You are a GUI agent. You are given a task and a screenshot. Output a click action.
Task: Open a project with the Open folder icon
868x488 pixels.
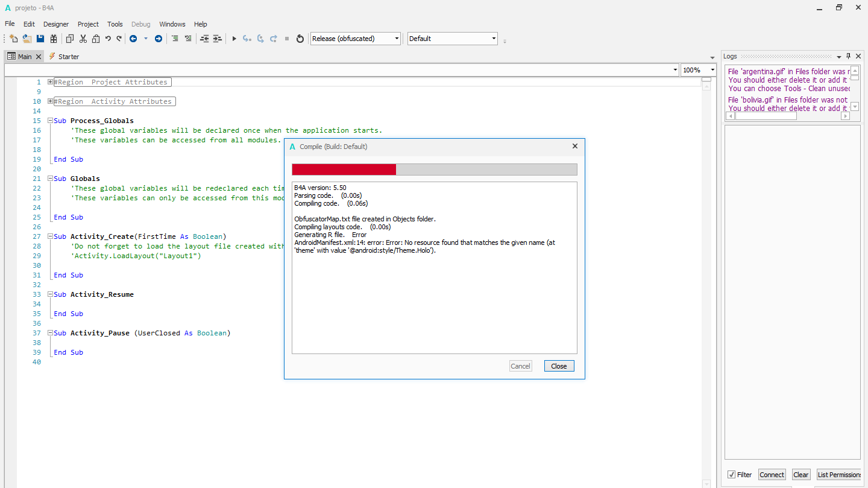[x=27, y=38]
